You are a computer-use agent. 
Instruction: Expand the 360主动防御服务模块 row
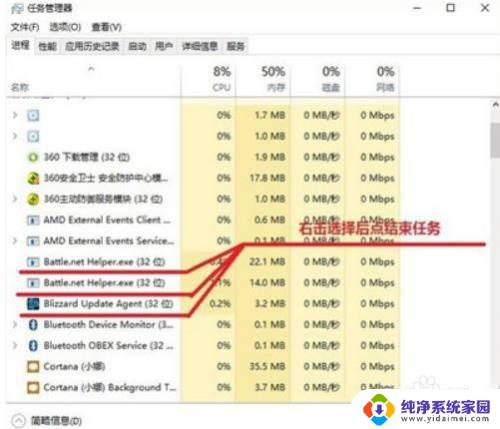[15, 199]
